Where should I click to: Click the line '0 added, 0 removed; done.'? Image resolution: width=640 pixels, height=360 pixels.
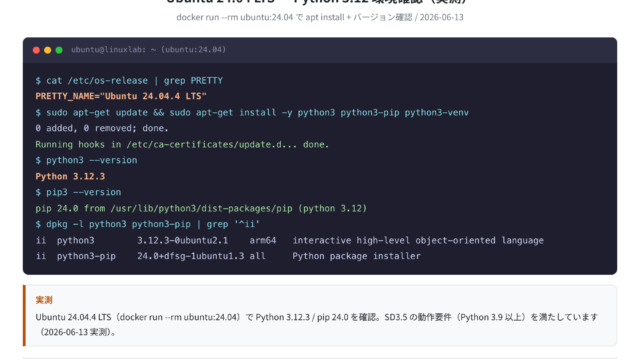102,128
